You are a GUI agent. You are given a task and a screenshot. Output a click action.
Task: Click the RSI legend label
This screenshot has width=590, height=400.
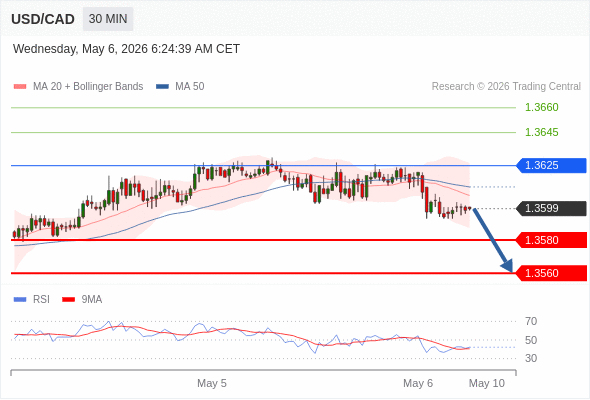pyautogui.click(x=41, y=300)
